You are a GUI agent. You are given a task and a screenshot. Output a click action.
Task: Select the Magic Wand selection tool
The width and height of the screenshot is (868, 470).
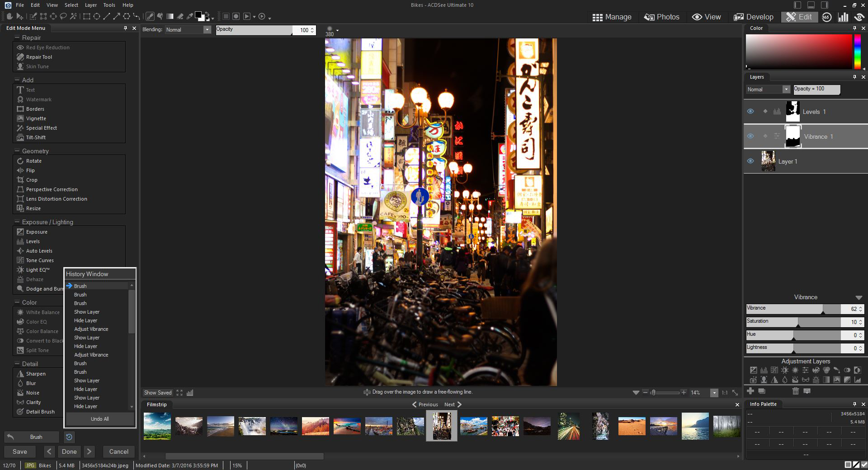pos(73,16)
